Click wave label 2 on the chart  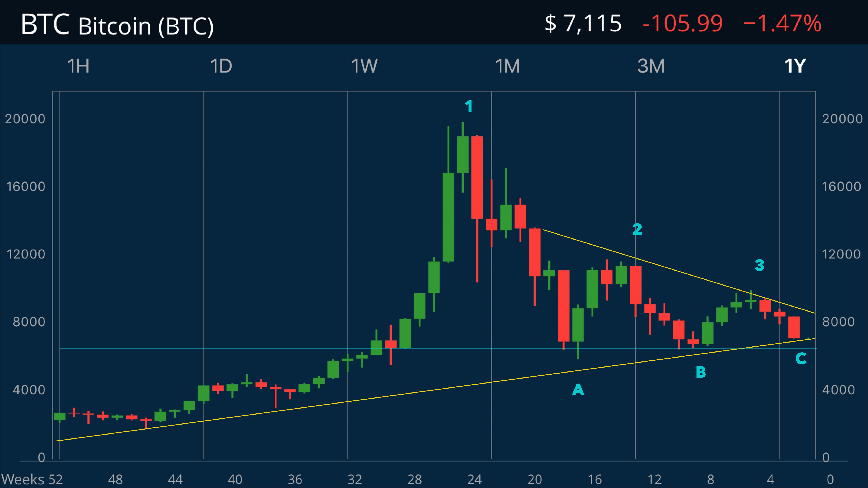[637, 229]
